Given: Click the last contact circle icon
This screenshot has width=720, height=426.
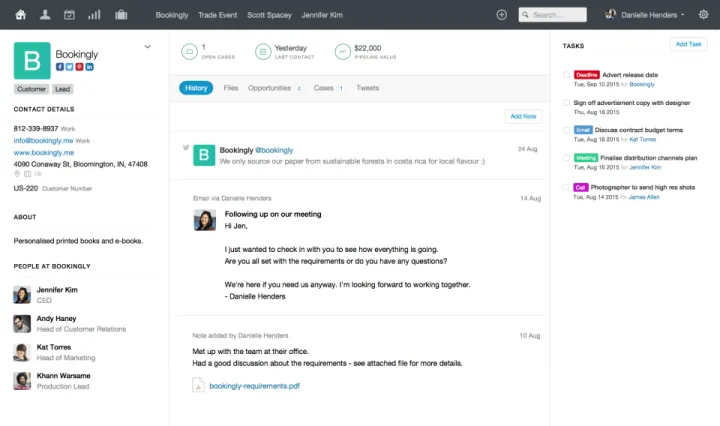Looking at the screenshot, I should (x=263, y=52).
